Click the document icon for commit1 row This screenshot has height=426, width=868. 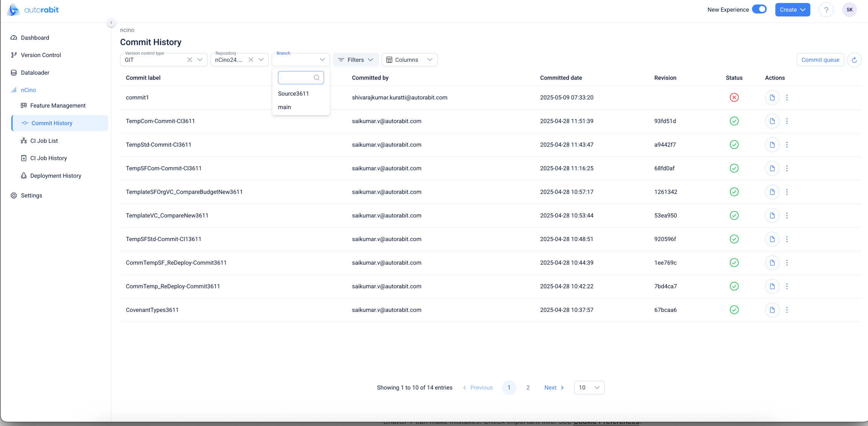coord(772,98)
